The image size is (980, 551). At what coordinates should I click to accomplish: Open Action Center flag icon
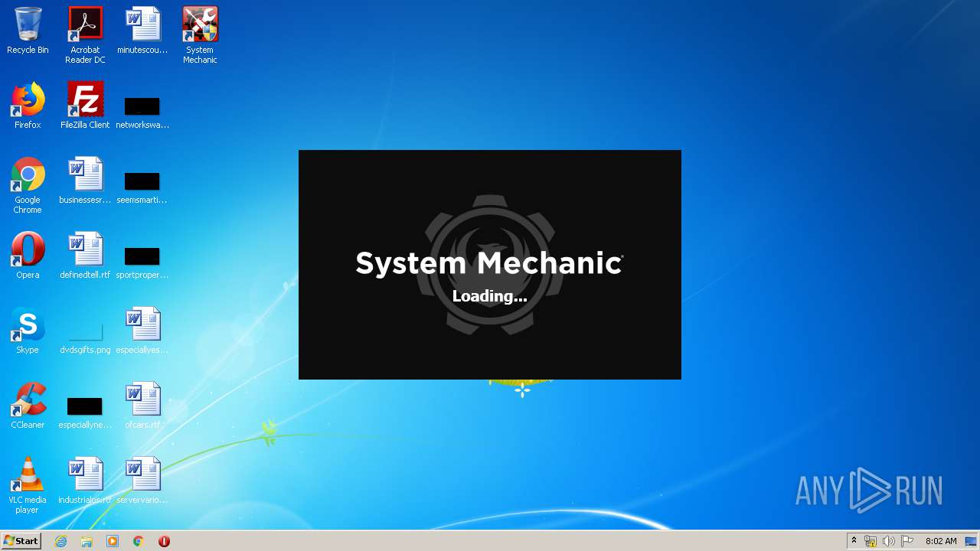(907, 541)
